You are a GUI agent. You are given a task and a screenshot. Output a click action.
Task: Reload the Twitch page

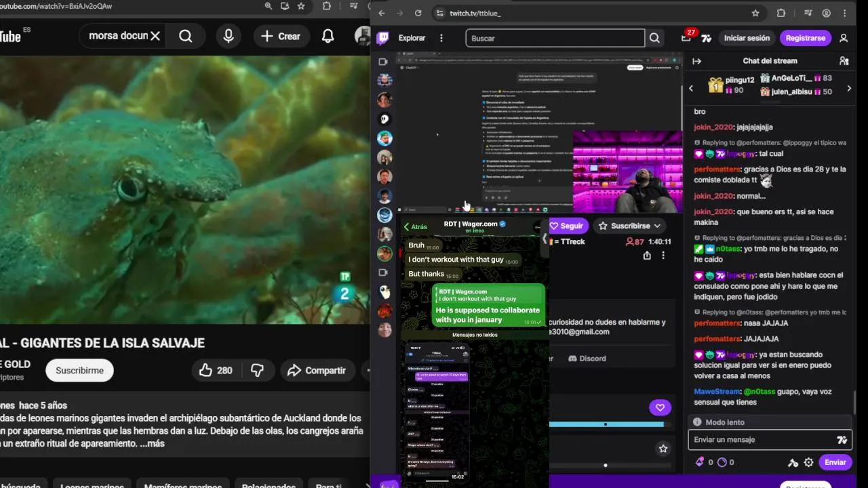(418, 13)
